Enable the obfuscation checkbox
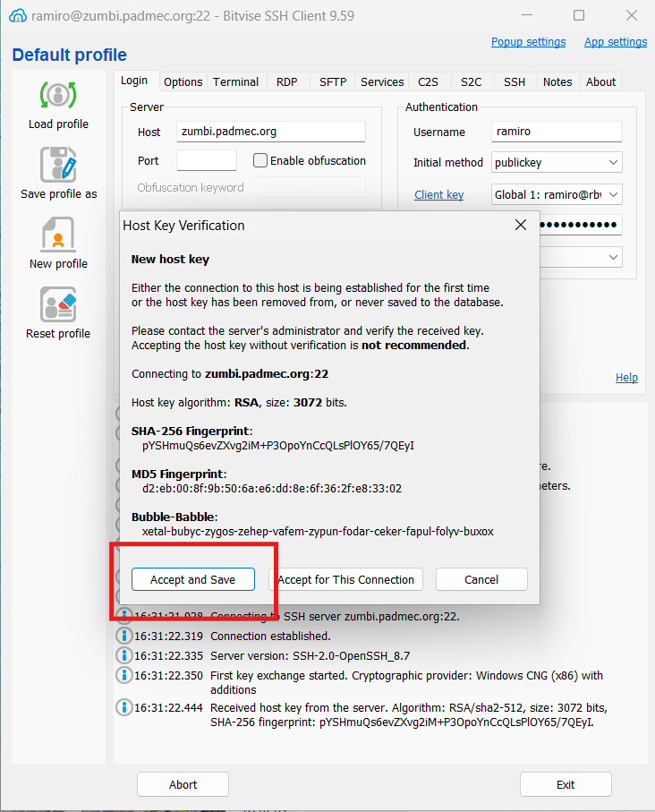Image resolution: width=655 pixels, height=812 pixels. point(259,160)
